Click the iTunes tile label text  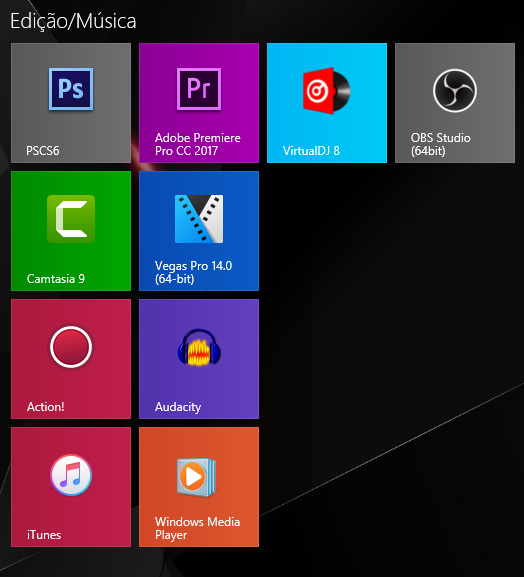[x=44, y=535]
